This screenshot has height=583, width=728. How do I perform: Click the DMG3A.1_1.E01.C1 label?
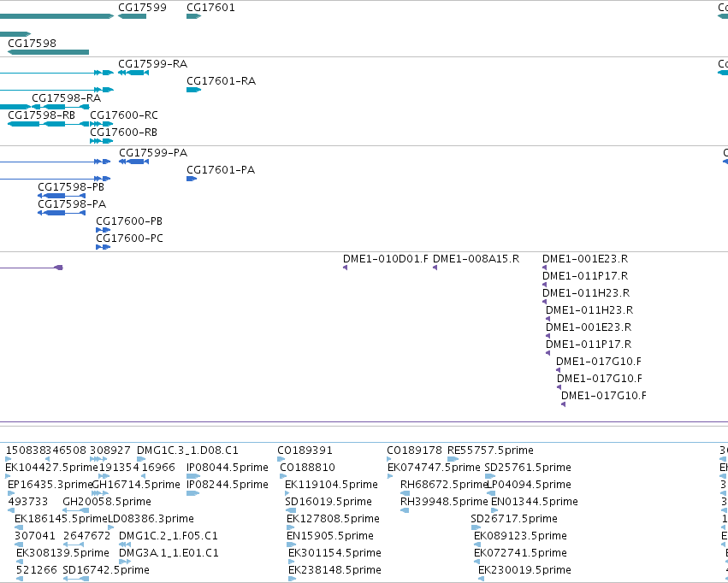tap(169, 553)
